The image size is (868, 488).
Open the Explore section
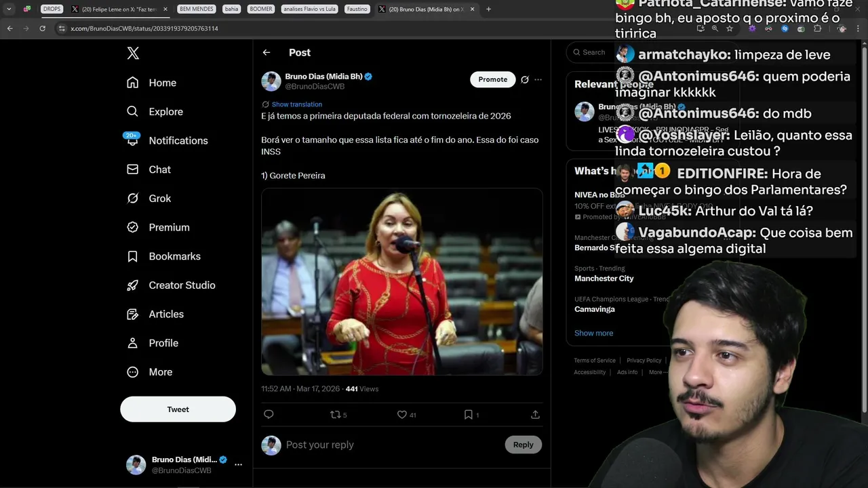pyautogui.click(x=155, y=112)
